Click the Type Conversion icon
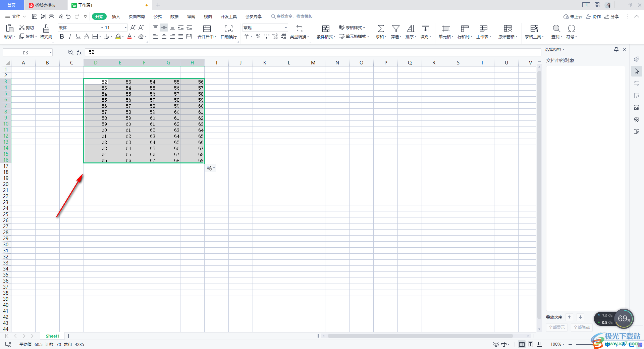Screen dimensions: 644x349 [x=300, y=29]
